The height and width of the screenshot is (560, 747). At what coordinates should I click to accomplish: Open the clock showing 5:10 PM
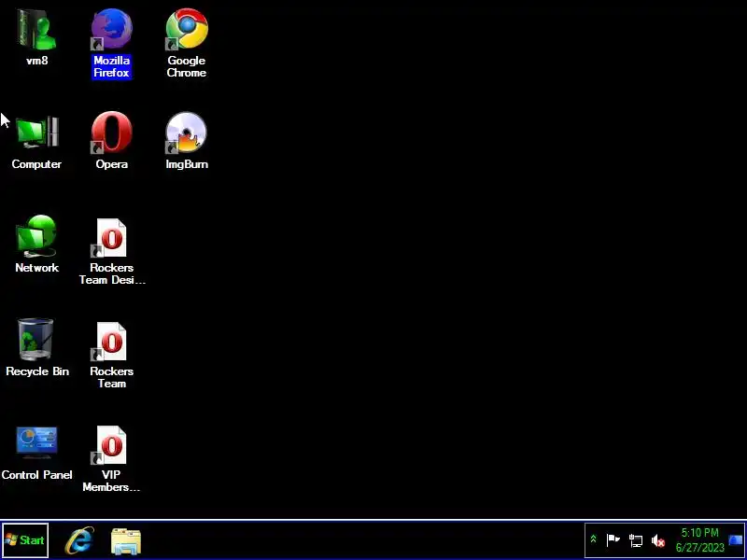point(699,540)
